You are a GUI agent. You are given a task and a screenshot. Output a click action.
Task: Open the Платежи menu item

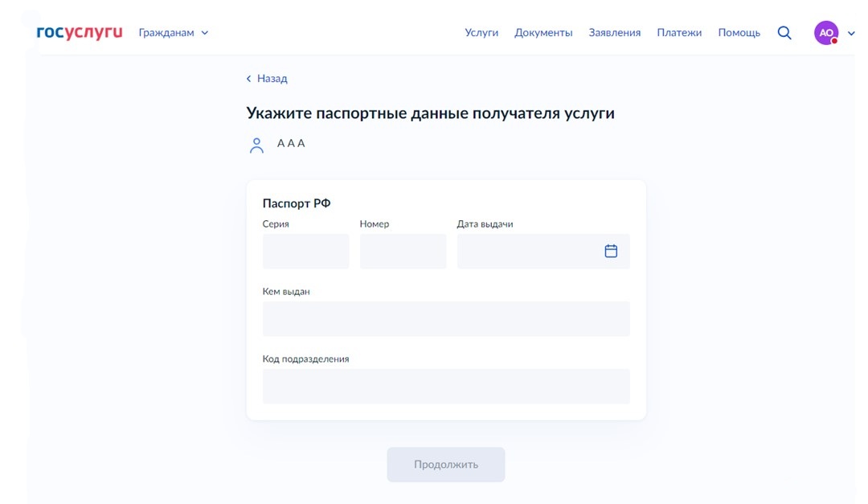coord(679,33)
